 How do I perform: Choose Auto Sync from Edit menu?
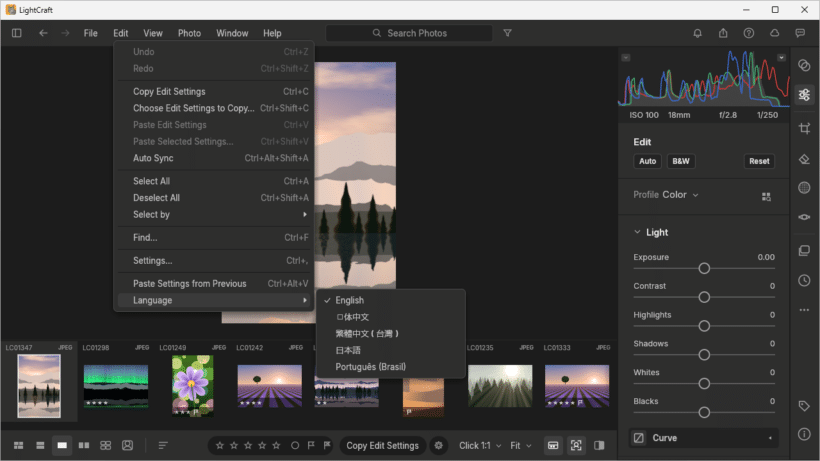(213, 158)
